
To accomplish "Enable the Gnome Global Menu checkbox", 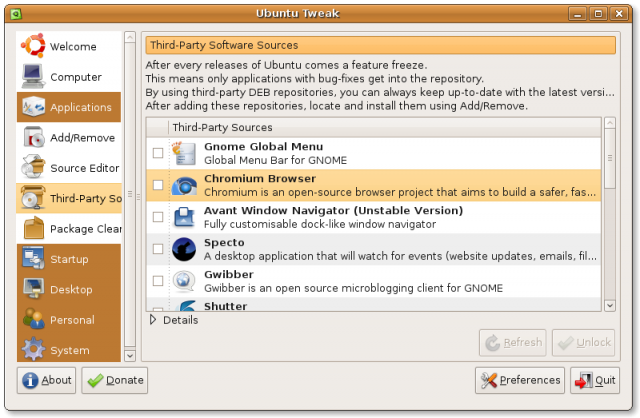I will click(x=158, y=153).
